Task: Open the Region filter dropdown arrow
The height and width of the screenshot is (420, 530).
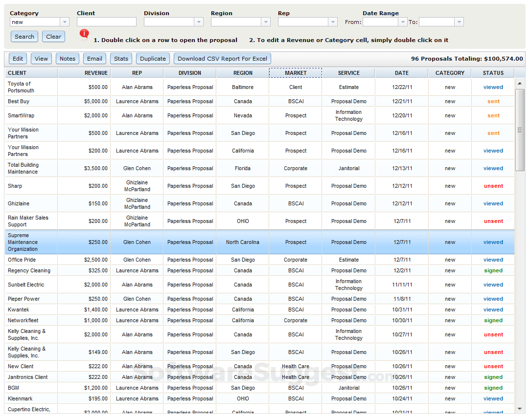Action: click(x=266, y=22)
